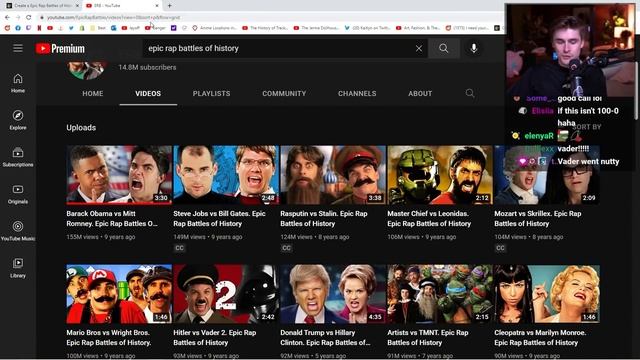Viewport: 640px width, 360px height.
Task: Click the Mario Bros vs Wright Bros title
Action: tap(109, 338)
